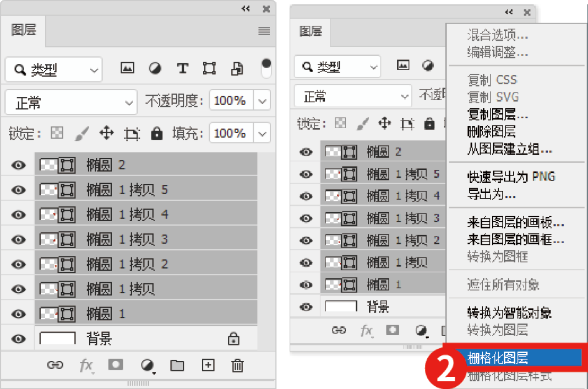The height and width of the screenshot is (389, 588).
Task: Click 快速导出为 PNG menu entry
Action: (x=511, y=177)
